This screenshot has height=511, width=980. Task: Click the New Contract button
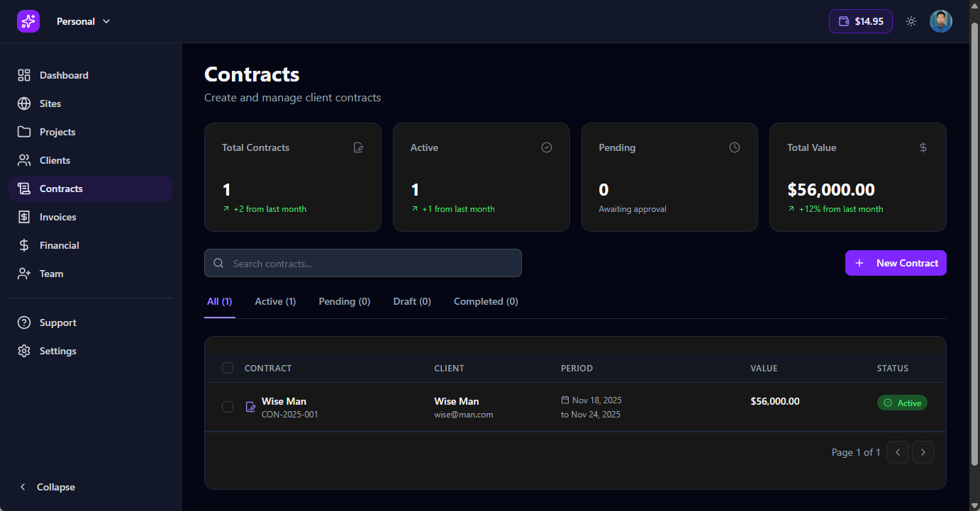click(895, 263)
